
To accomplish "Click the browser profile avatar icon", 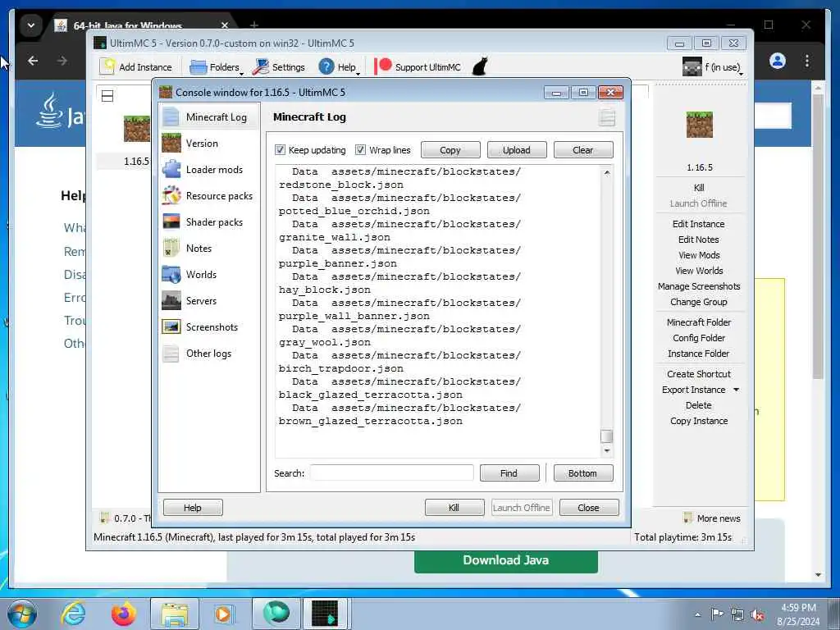I will tap(778, 61).
